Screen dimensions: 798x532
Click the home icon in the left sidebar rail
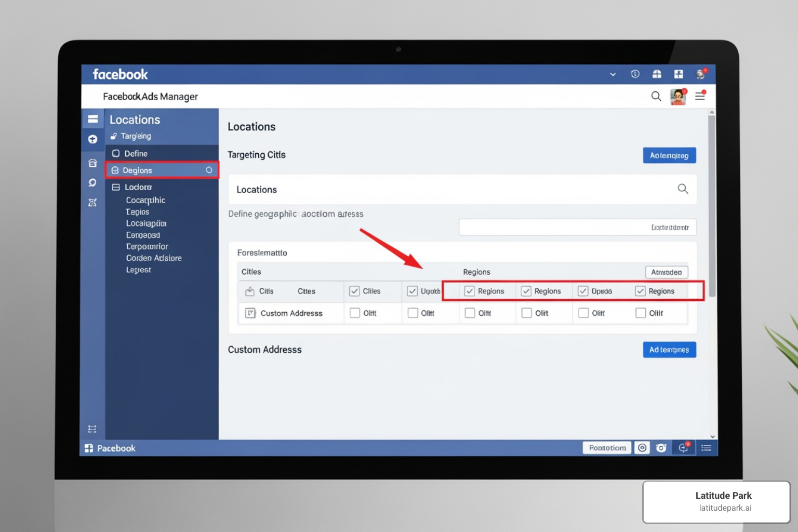(x=92, y=163)
